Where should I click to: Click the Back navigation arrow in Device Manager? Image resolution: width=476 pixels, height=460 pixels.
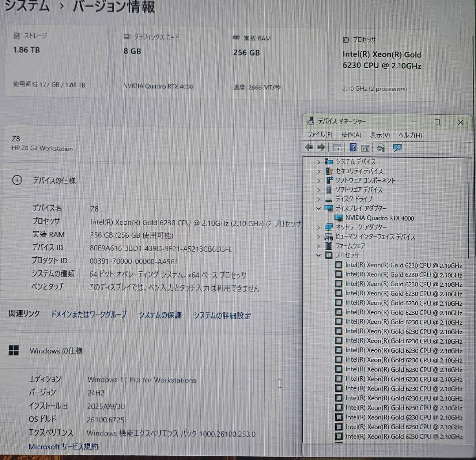coord(309,147)
